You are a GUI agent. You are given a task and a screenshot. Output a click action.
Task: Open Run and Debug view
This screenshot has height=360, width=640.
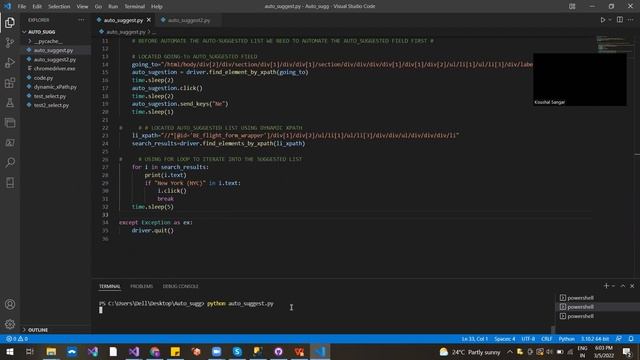coord(10,62)
